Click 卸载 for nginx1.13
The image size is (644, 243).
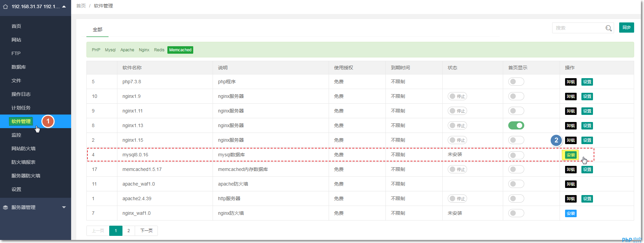[571, 126]
